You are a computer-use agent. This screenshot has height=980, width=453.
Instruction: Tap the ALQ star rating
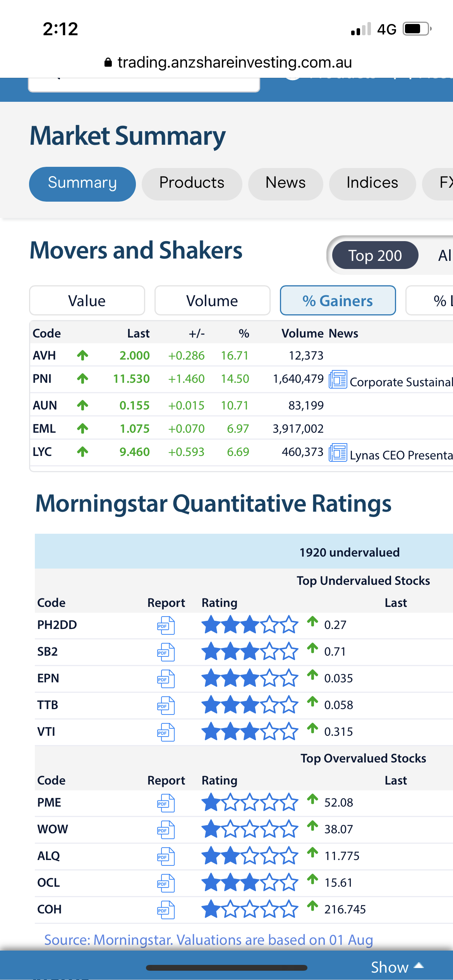[250, 855]
